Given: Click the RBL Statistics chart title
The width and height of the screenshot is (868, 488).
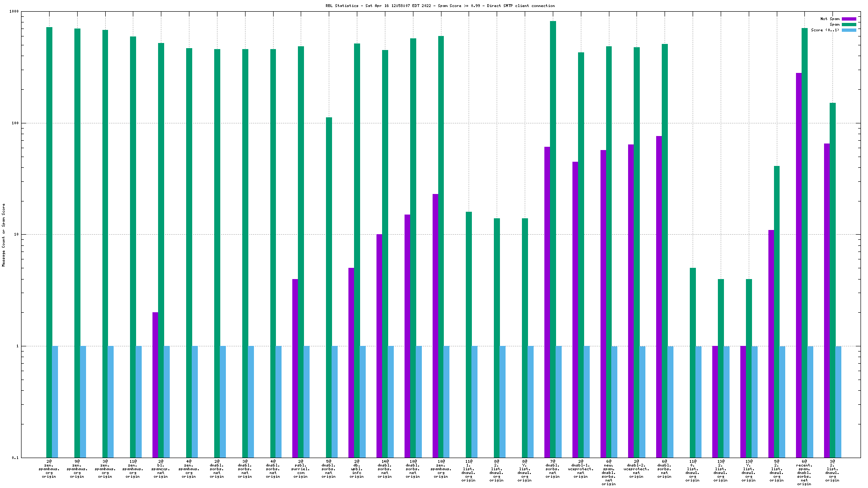Looking at the screenshot, I should 440,6.
